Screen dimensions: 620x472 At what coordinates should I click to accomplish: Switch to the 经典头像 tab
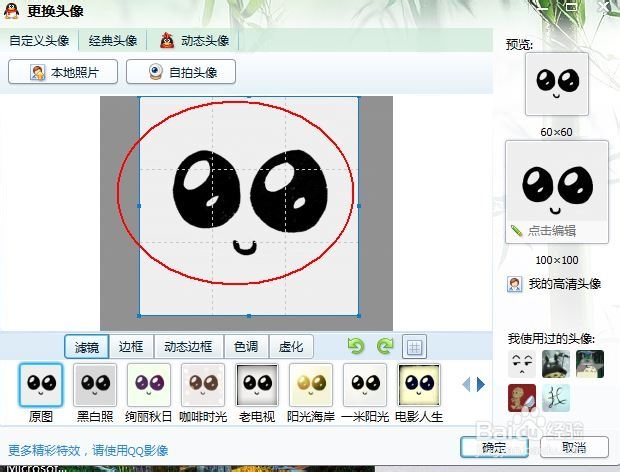pos(113,40)
